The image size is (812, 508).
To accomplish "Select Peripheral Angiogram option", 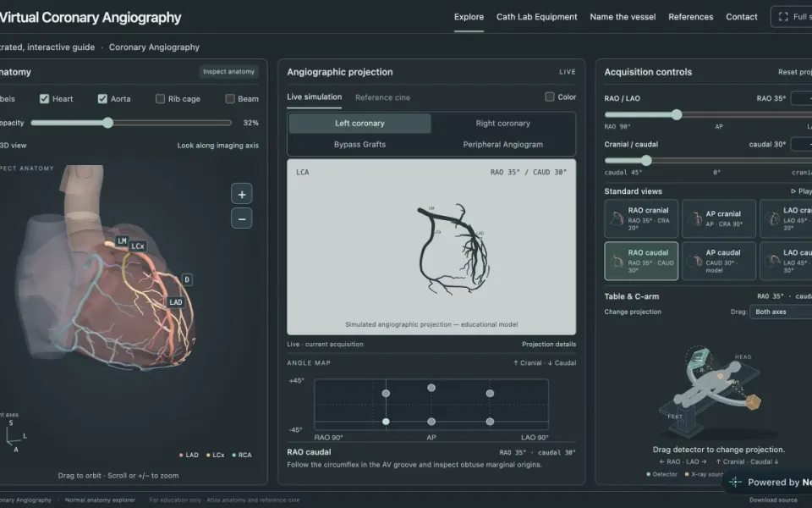I will (502, 145).
